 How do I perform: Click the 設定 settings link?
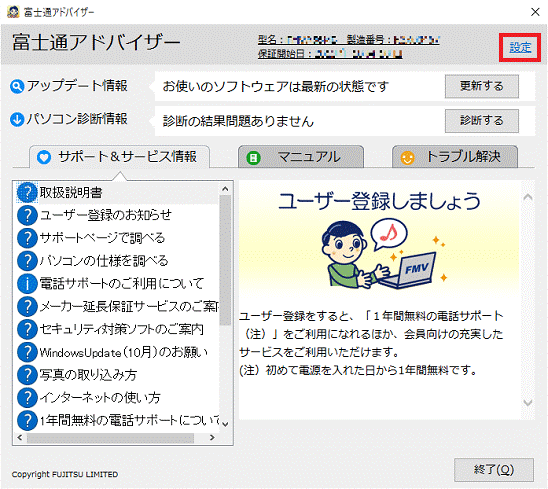tap(520, 47)
